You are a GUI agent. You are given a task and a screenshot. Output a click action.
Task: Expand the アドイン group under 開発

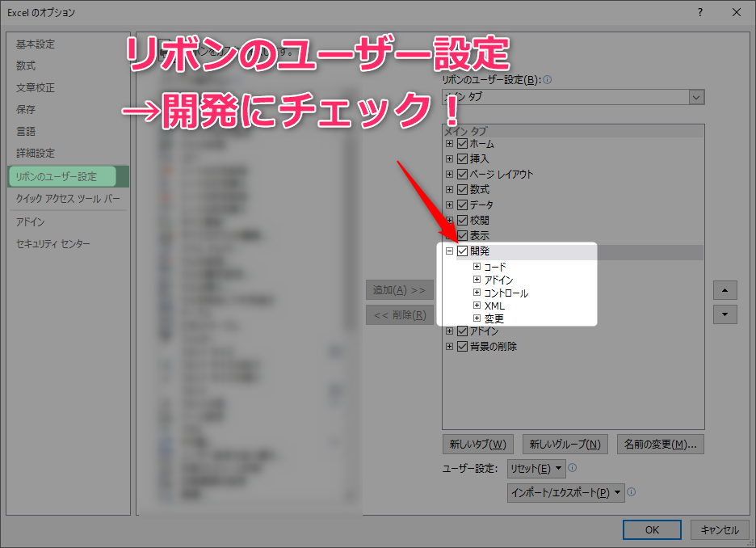477,280
